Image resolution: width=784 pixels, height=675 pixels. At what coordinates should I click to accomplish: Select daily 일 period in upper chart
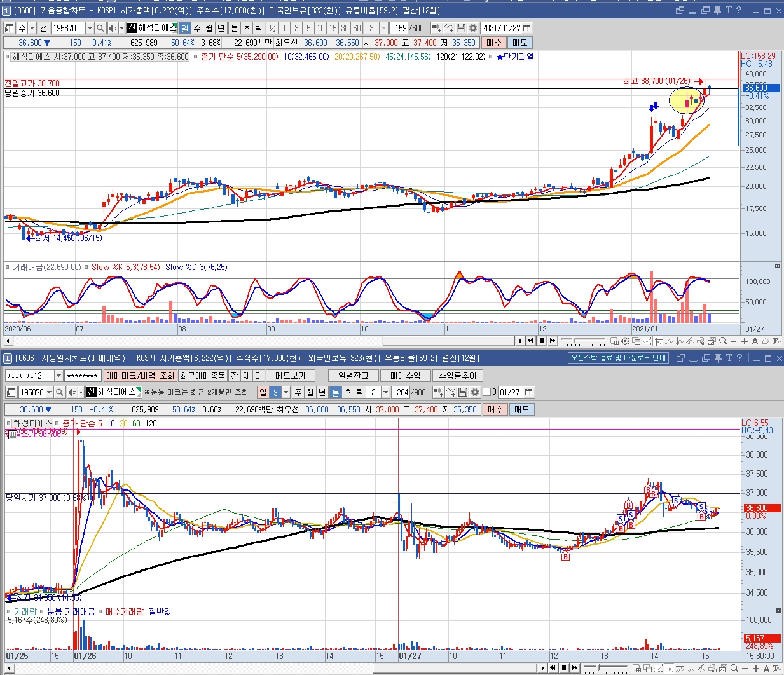click(x=184, y=28)
